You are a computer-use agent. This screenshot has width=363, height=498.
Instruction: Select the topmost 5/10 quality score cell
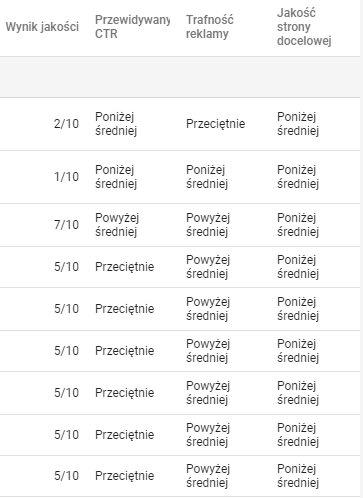click(x=66, y=267)
